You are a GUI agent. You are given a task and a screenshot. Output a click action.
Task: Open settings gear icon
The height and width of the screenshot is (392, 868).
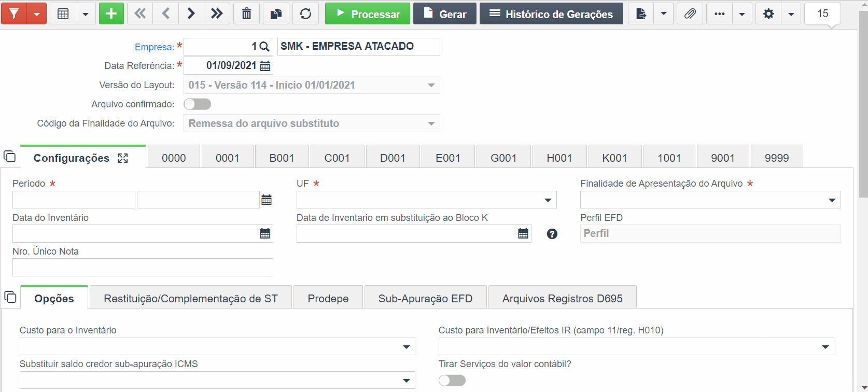click(768, 13)
